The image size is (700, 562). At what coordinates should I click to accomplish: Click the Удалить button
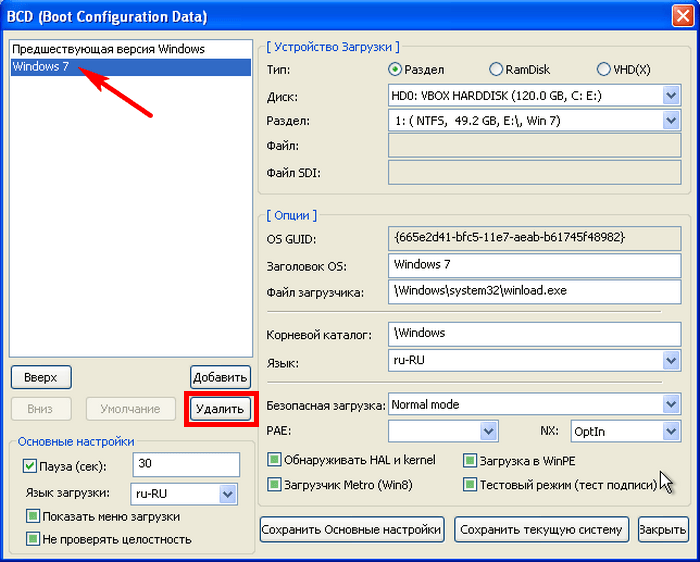tap(220, 409)
